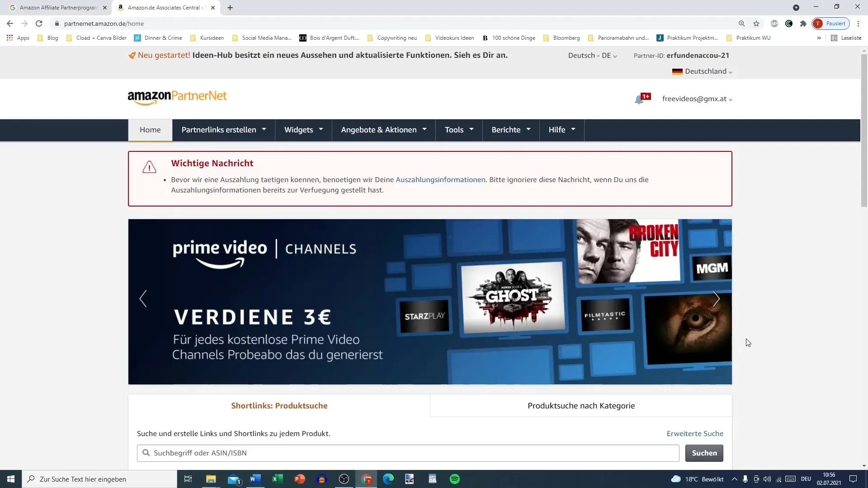Open Microsoft Edge from the taskbar
This screenshot has width=868, height=488.
(x=388, y=479)
